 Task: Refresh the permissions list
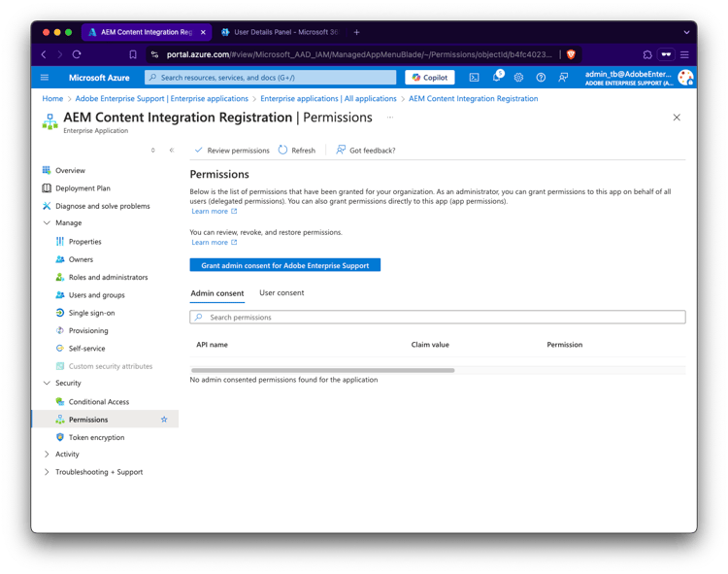tap(297, 150)
